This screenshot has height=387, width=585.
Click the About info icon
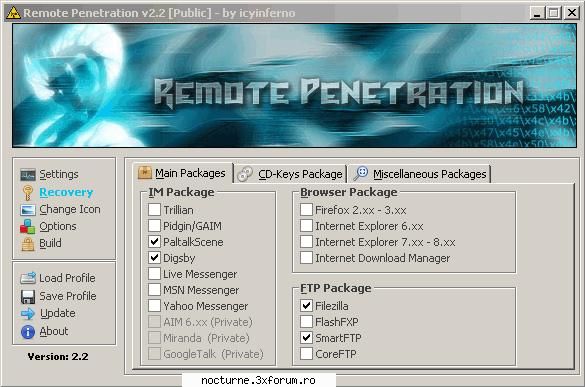[28, 331]
